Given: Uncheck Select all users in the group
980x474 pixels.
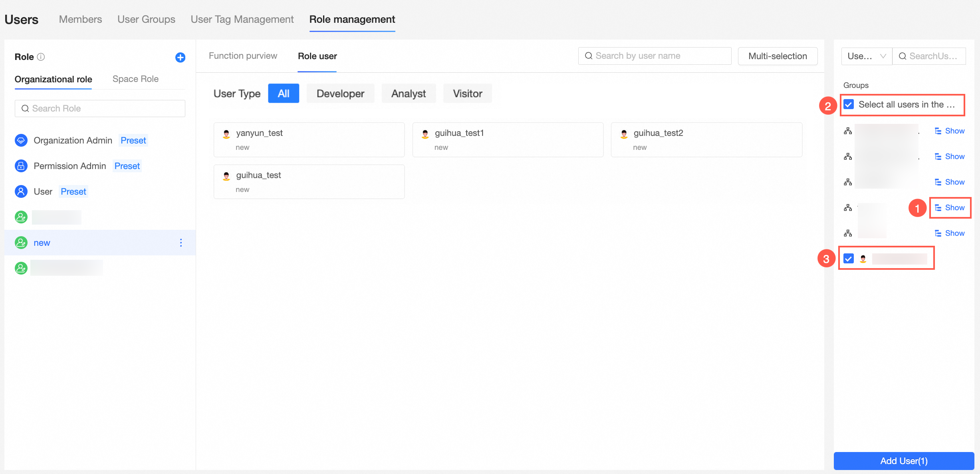Looking at the screenshot, I should click(x=849, y=105).
